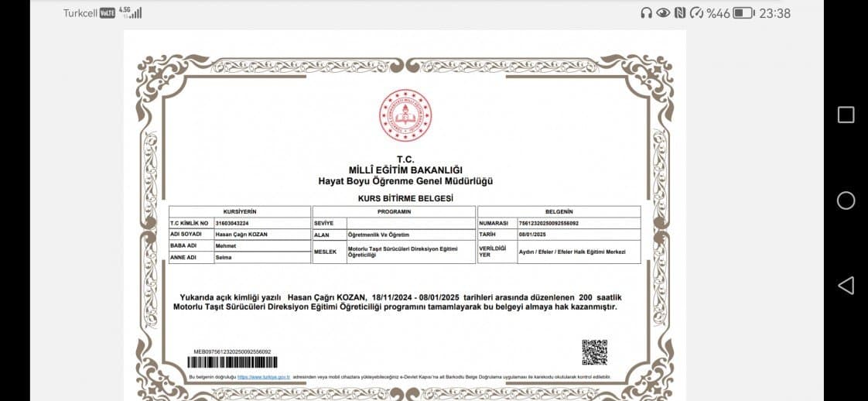Tap the NUMARASI label cell
This screenshot has height=401, width=868.
pyautogui.click(x=497, y=223)
